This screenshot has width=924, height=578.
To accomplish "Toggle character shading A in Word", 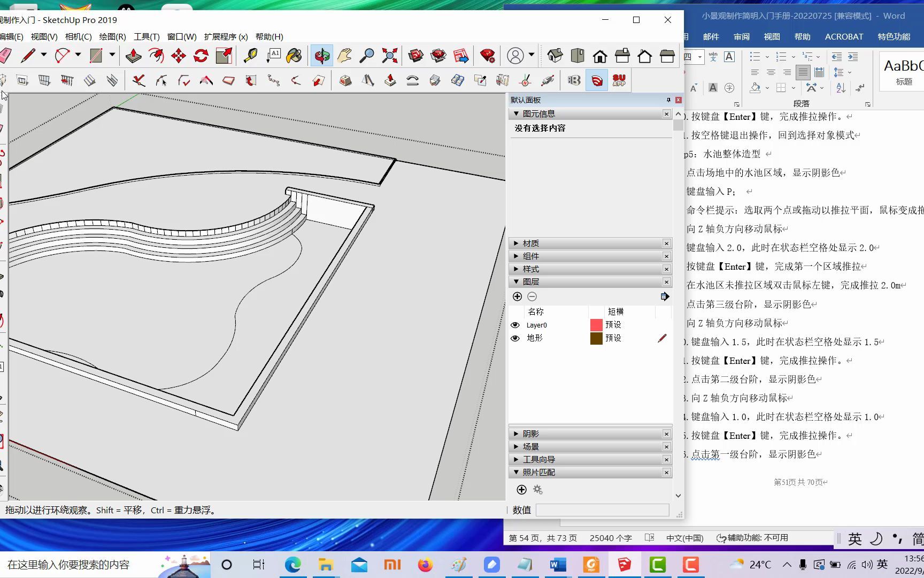I will (713, 88).
